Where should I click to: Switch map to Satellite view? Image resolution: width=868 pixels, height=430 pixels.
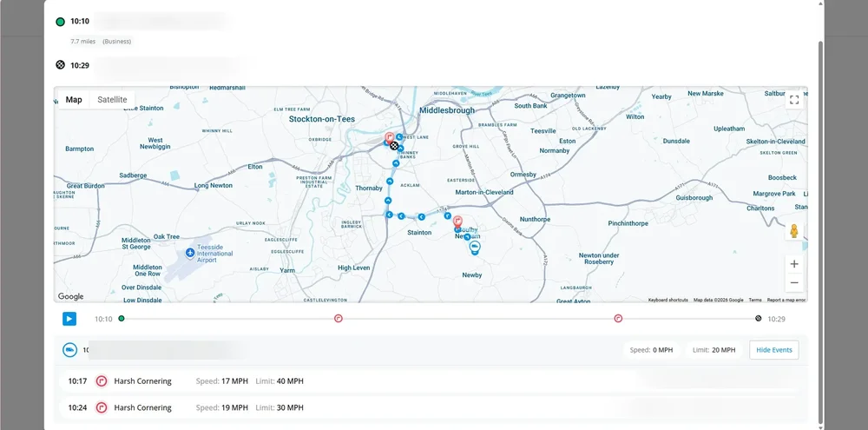pyautogui.click(x=112, y=100)
